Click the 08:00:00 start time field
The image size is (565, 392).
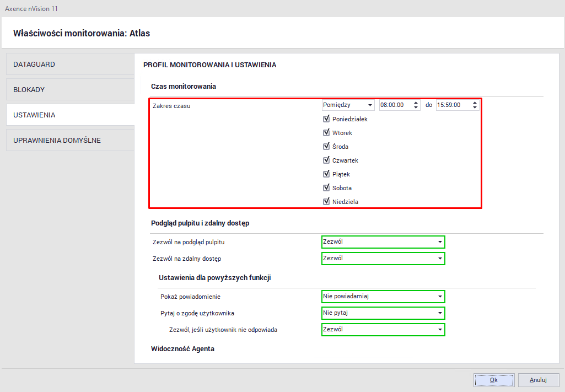click(x=395, y=105)
